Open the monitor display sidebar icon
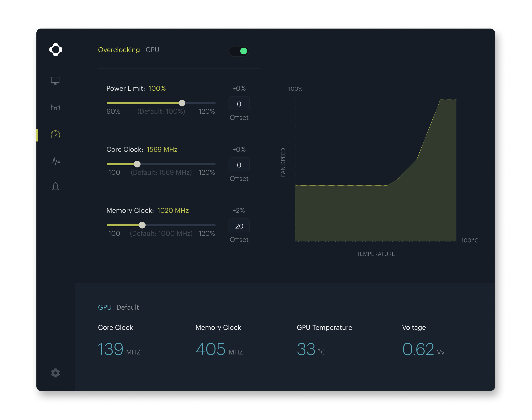The height and width of the screenshot is (420, 532). [55, 80]
